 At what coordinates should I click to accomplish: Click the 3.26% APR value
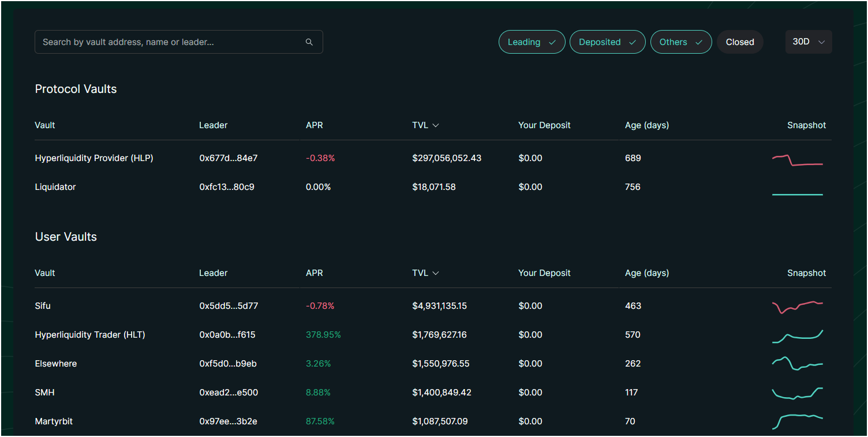pos(318,364)
